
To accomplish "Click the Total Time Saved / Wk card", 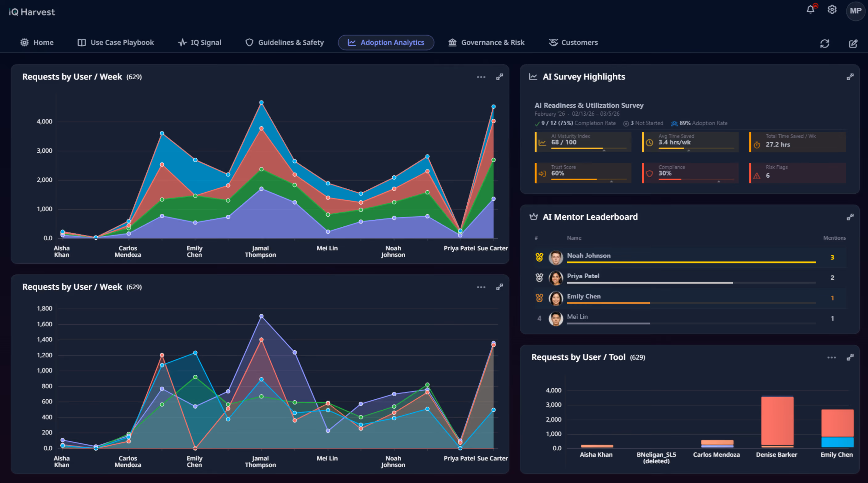I will 798,142.
